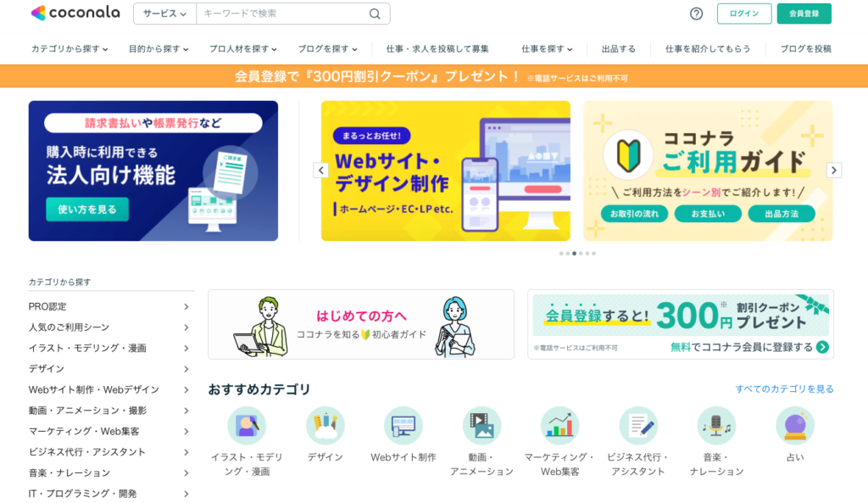Screen dimensions: 868x503
Task: Open the help question mark icon
Action: click(697, 14)
